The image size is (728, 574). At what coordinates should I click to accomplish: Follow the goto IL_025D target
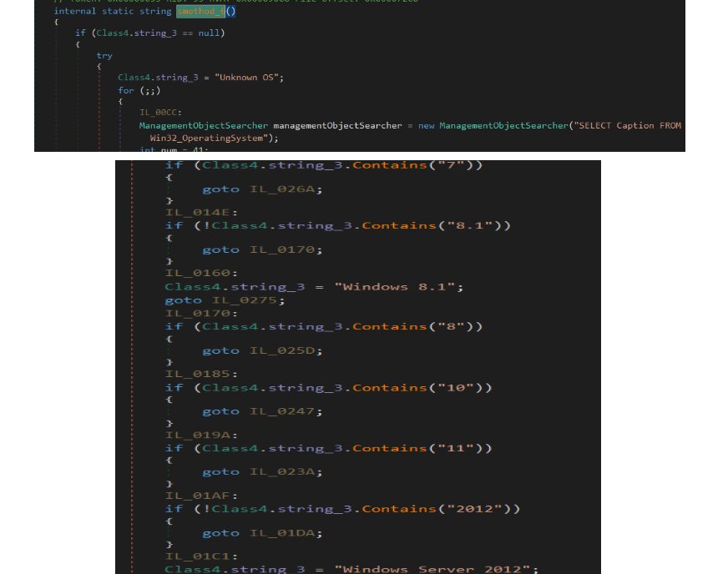pyautogui.click(x=286, y=350)
